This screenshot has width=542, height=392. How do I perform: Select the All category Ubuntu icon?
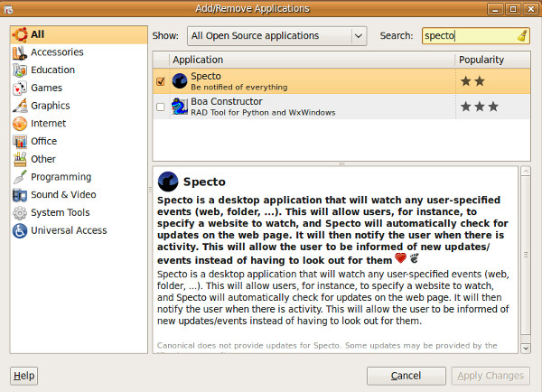(x=20, y=34)
